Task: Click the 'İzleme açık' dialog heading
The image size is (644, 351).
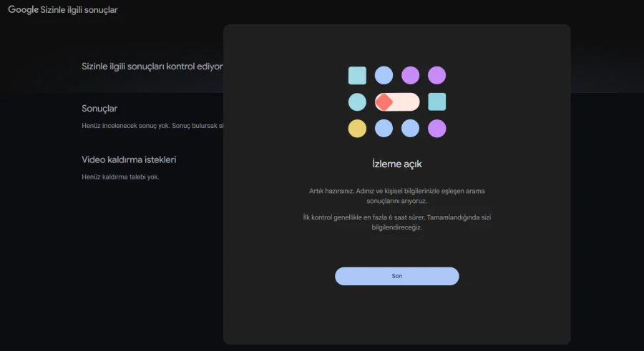Action: pyautogui.click(x=396, y=164)
